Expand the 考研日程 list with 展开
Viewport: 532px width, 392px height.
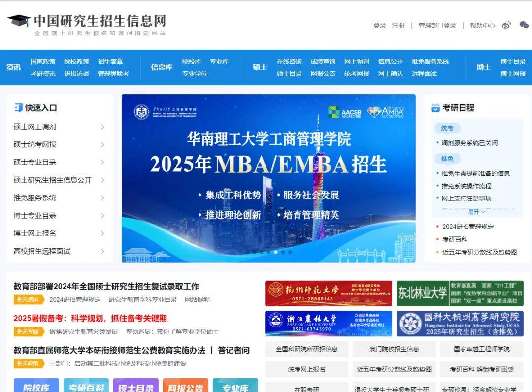tap(476, 212)
